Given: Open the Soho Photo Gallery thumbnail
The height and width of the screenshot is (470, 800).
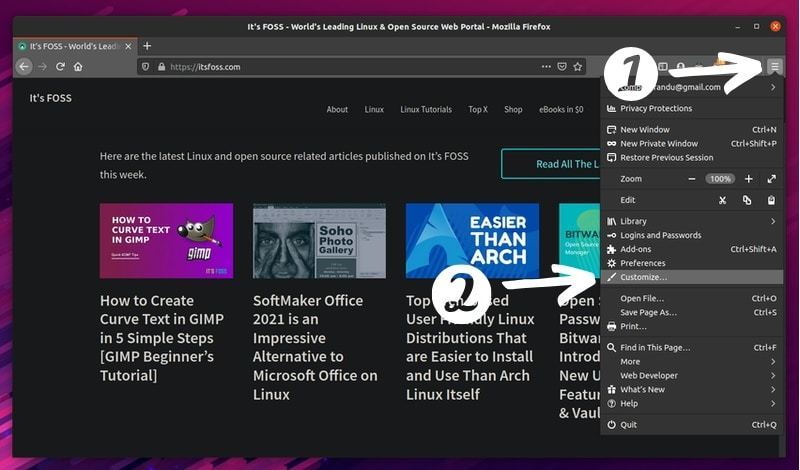Looking at the screenshot, I should (x=319, y=241).
